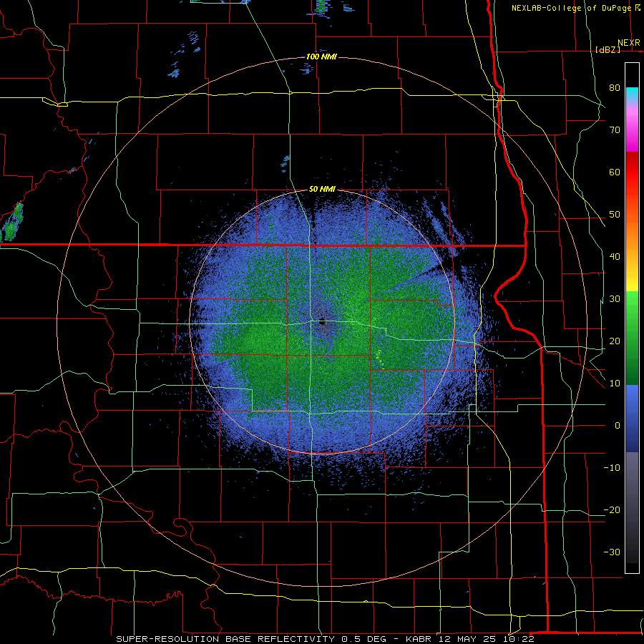This screenshot has height=644, width=644.
Task: Click the 80 value on the dBZ scale
Action: click(x=615, y=88)
